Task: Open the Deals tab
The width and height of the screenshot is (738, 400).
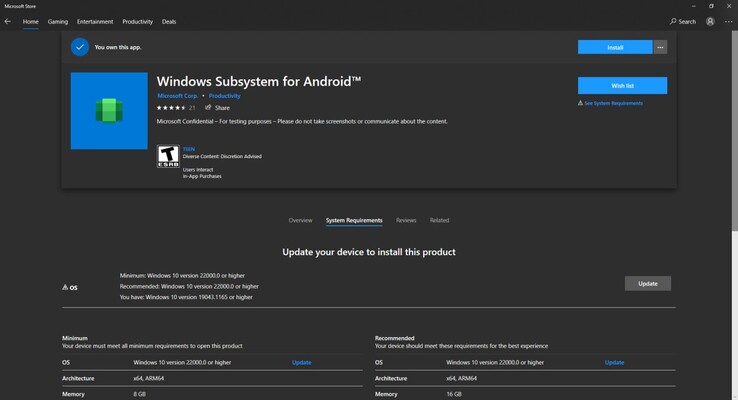Action: point(169,22)
